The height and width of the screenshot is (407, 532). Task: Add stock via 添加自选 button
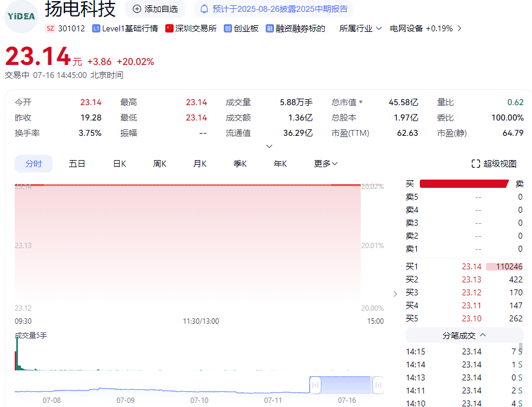point(155,9)
